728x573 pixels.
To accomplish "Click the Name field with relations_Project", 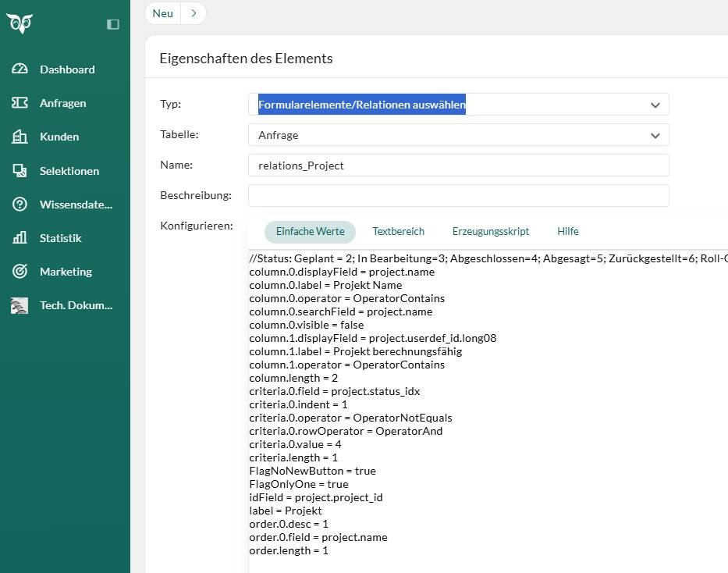I will [459, 165].
